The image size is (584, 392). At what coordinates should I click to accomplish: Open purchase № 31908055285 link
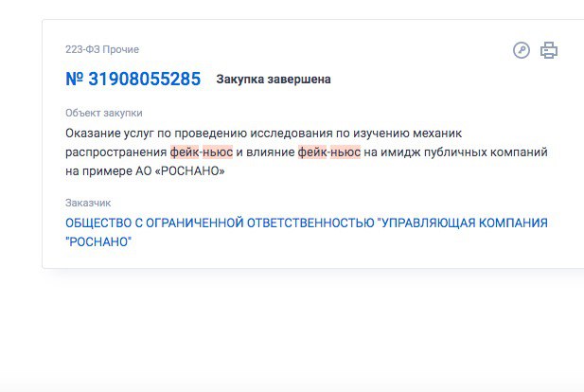[x=133, y=80]
